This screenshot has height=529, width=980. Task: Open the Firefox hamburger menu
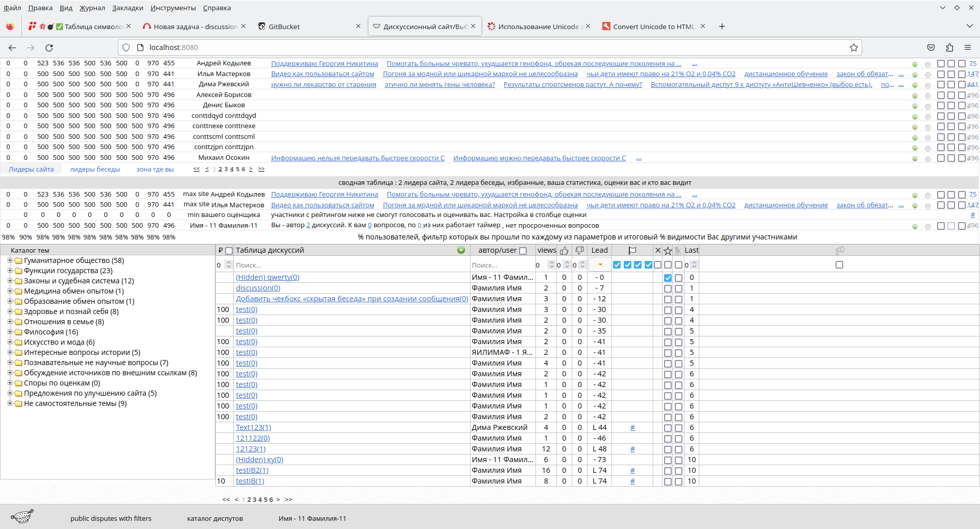coord(968,47)
